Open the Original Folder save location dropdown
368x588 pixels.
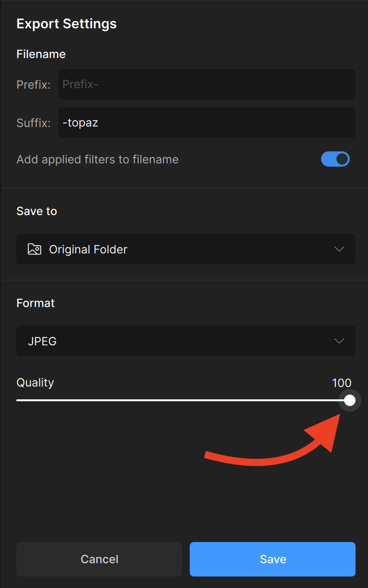click(x=186, y=249)
